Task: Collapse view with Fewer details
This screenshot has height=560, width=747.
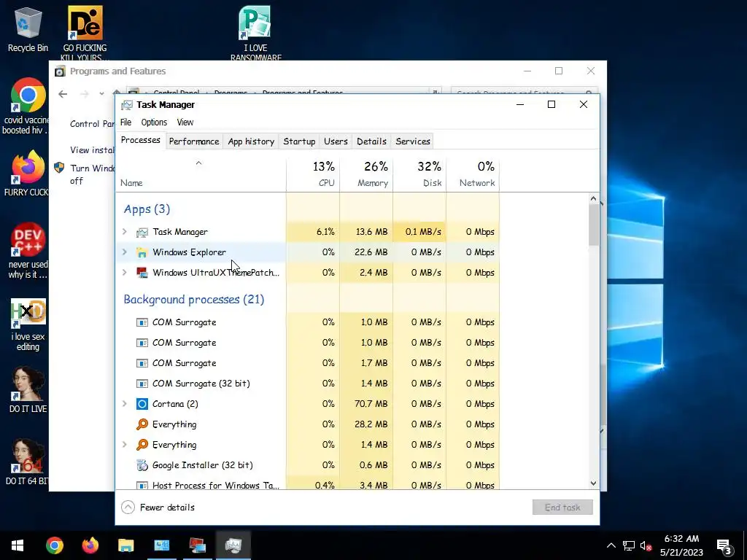Action: coord(158,507)
